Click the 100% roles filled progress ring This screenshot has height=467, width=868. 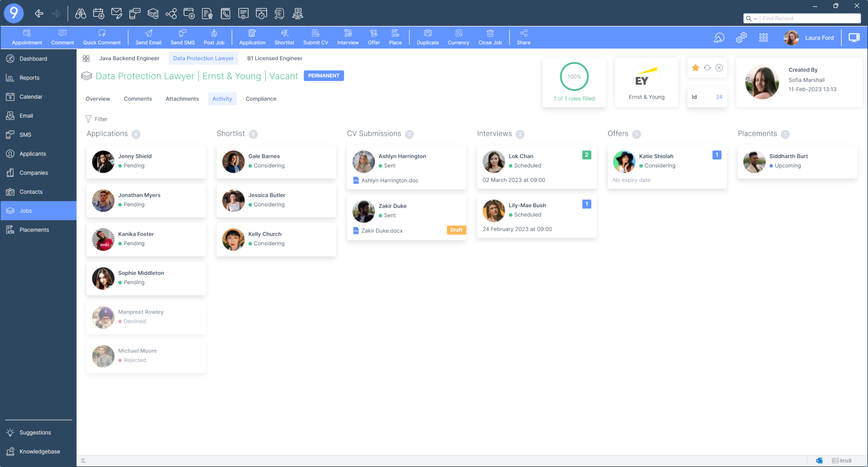coord(574,77)
